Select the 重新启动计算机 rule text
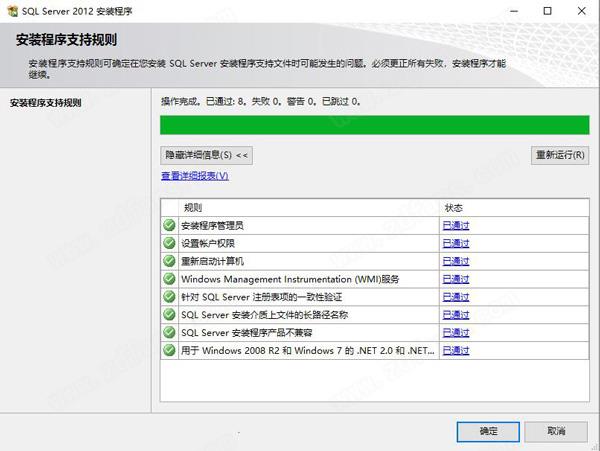This screenshot has height=451, width=600. [x=212, y=261]
